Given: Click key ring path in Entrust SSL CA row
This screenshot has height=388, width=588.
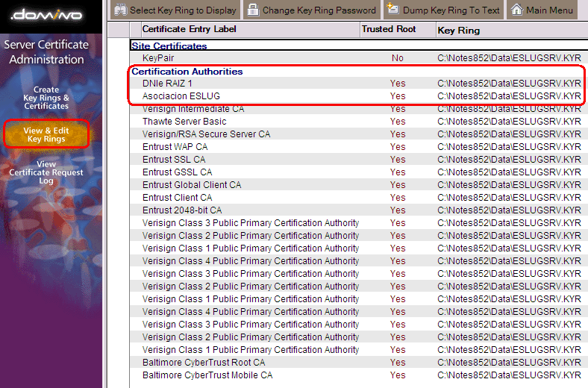Looking at the screenshot, I should click(x=509, y=160).
